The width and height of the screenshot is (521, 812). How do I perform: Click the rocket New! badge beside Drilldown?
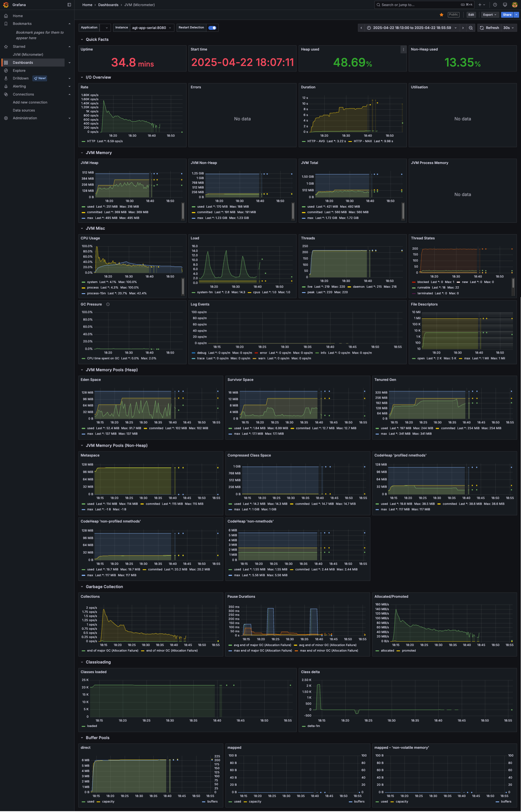(39, 78)
